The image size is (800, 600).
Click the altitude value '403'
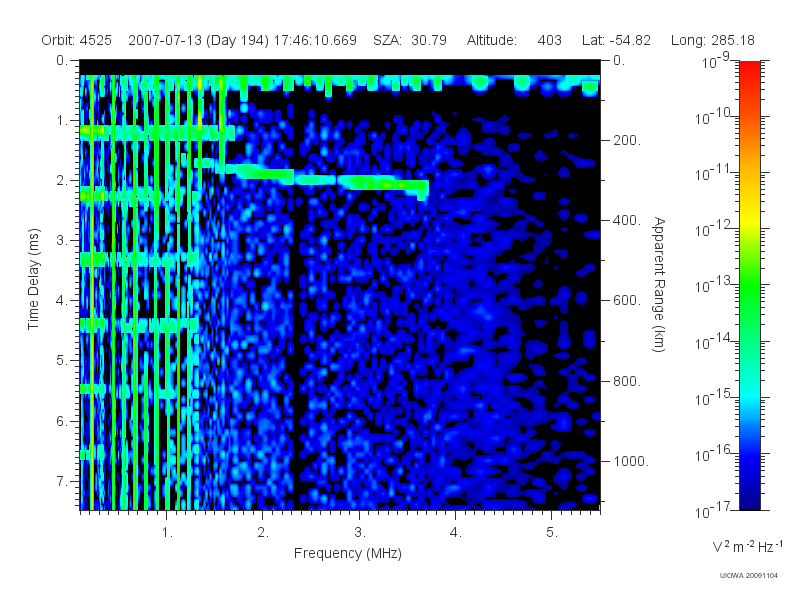point(549,40)
